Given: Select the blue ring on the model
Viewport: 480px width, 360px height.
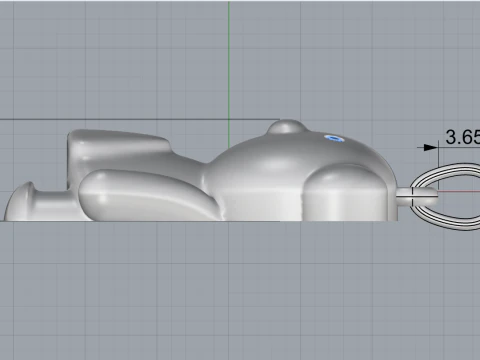Looking at the screenshot, I should 334,138.
